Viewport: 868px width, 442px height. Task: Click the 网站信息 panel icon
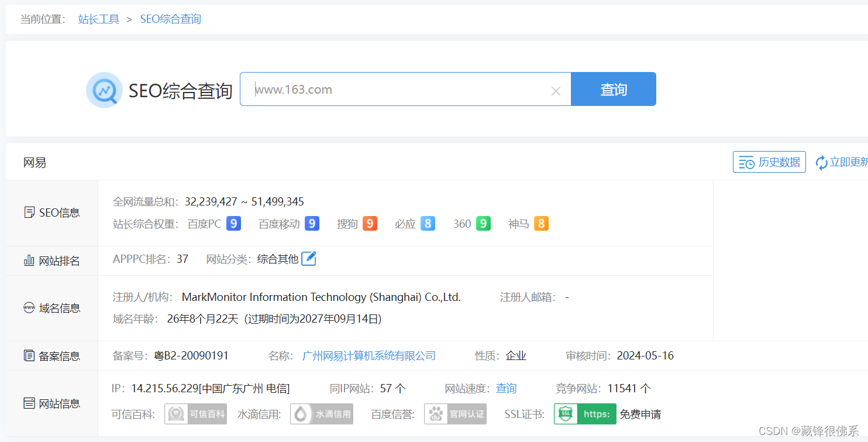coord(29,403)
